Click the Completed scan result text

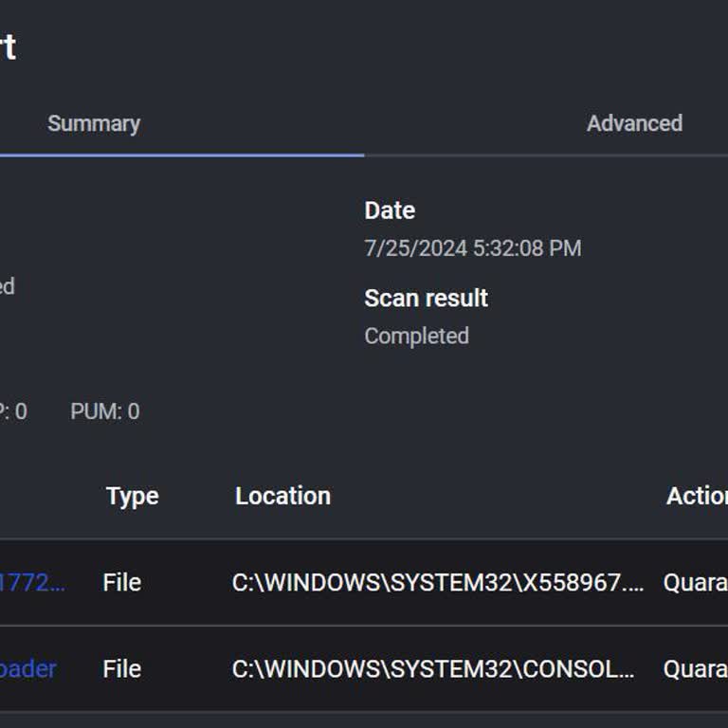coord(416,336)
